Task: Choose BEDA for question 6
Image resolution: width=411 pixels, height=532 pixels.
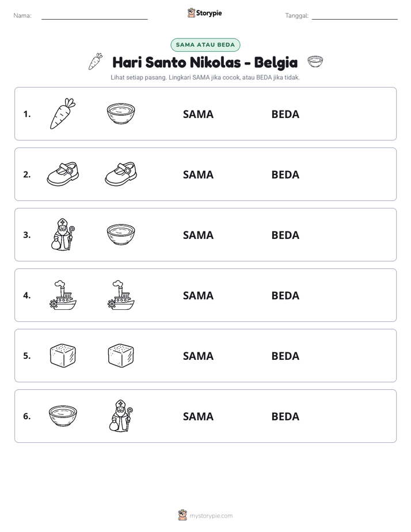Action: (285, 416)
